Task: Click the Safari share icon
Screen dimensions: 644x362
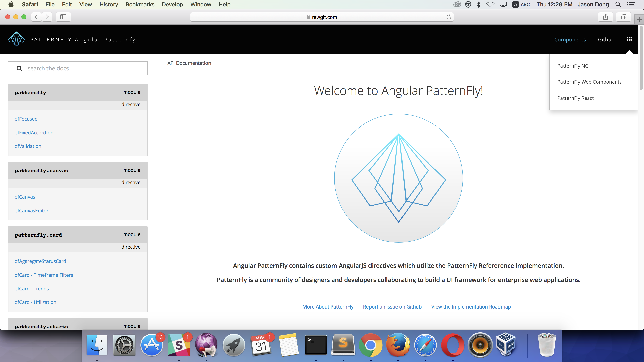Action: coord(605,17)
